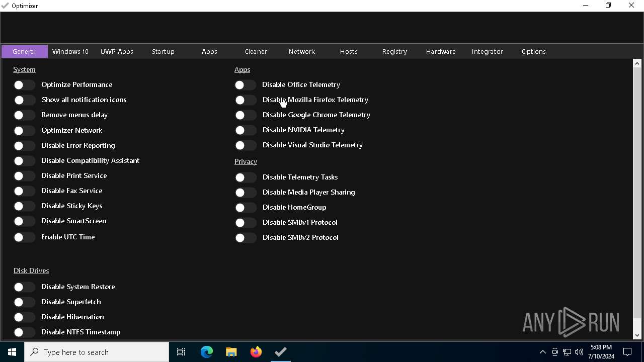644x362 pixels.
Task: Toggle Disable Fax Service
Action: [x=24, y=191]
